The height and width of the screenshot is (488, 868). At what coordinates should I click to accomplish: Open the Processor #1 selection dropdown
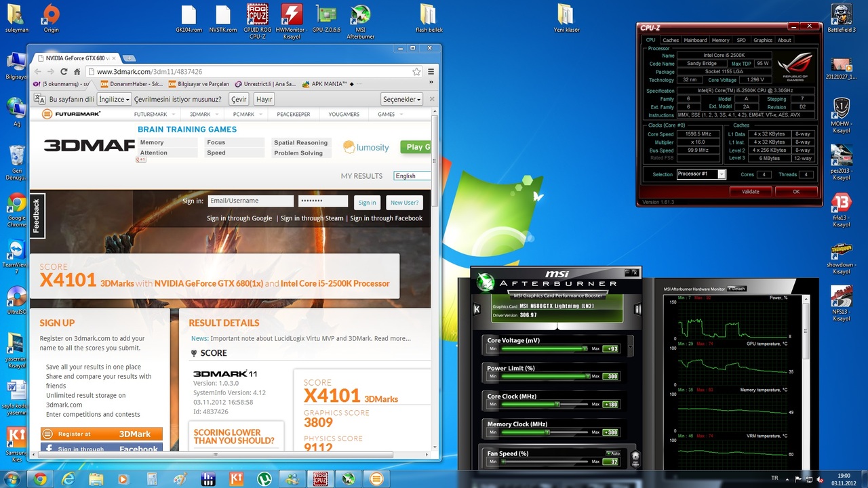(701, 174)
